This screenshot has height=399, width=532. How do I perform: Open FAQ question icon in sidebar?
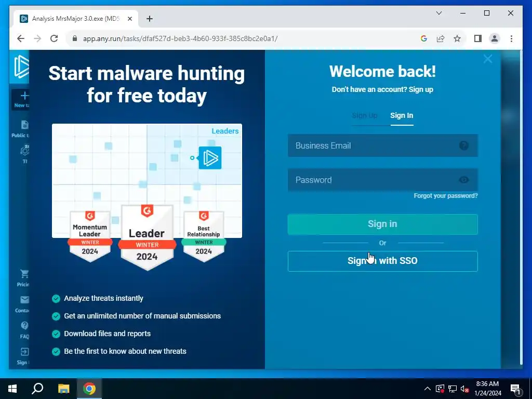[24, 326]
